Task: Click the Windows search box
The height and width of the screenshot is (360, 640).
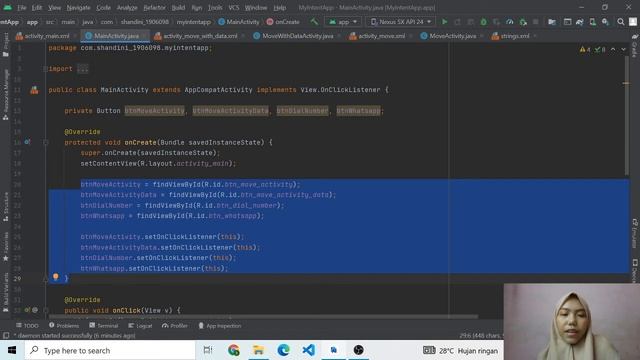Action: tap(110, 350)
